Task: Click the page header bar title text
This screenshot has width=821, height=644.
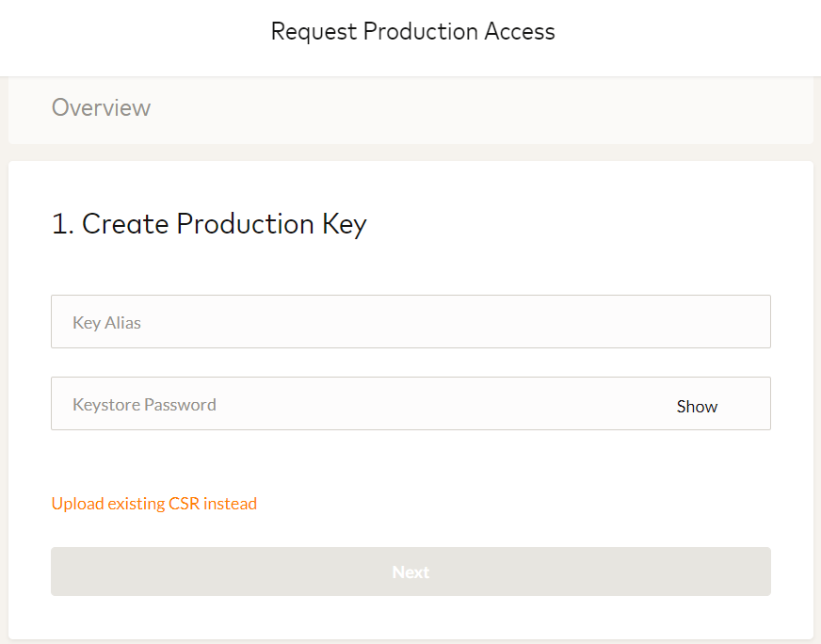Action: tap(412, 32)
